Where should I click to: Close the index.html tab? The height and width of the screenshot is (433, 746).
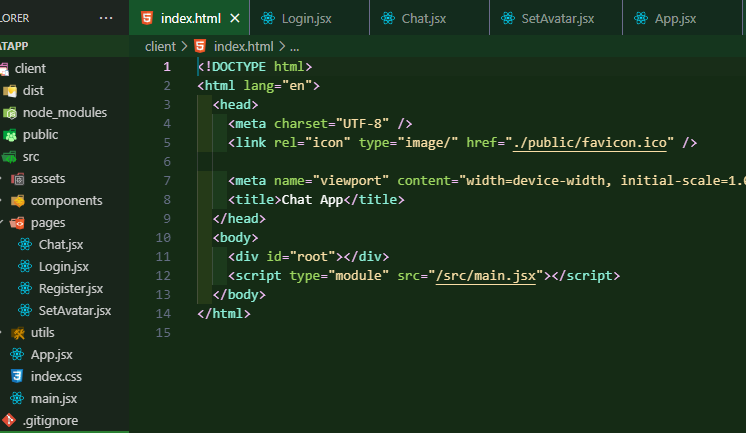[x=235, y=18]
